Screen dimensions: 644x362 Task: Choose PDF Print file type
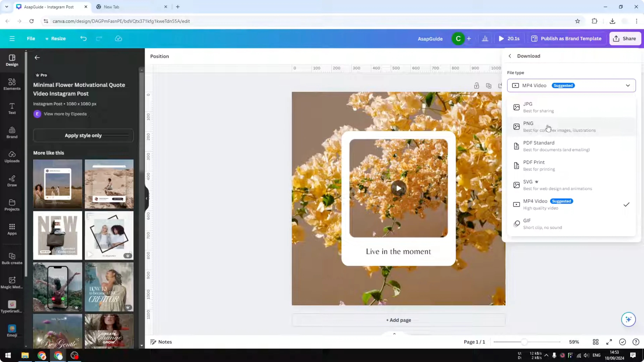[571, 165]
